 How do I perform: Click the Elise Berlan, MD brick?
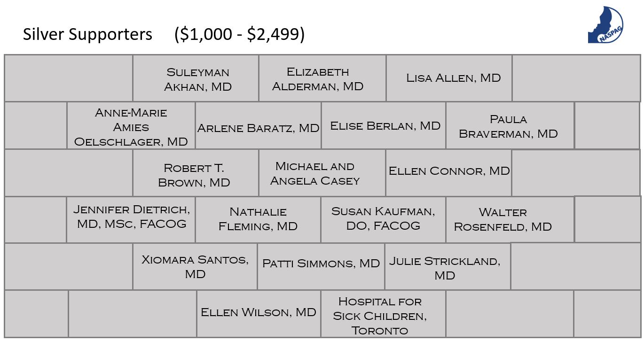[384, 126]
